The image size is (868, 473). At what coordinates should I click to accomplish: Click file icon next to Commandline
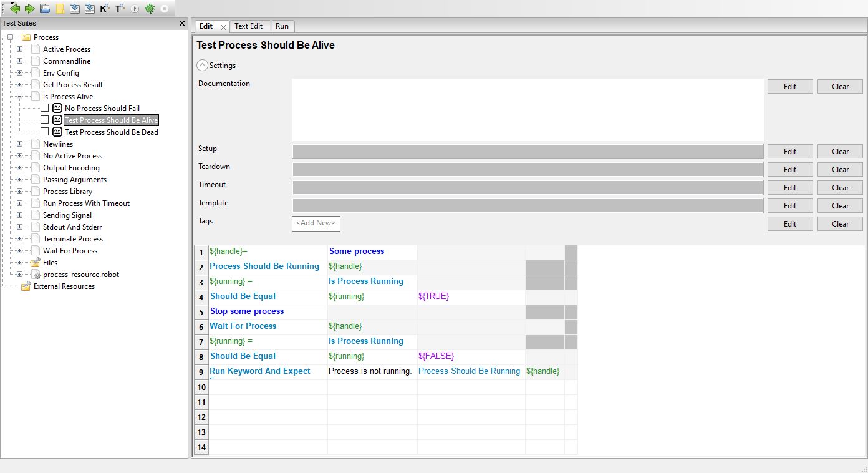[36, 61]
